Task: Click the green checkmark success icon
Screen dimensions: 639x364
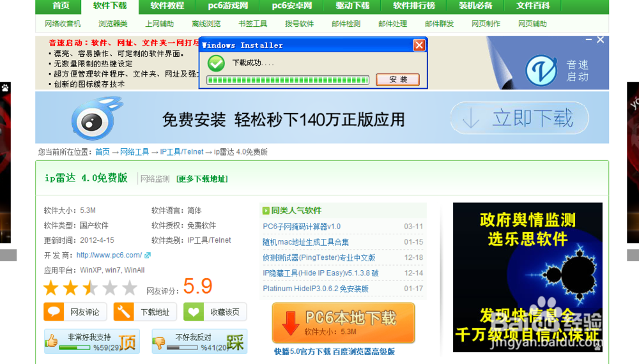Action: (216, 63)
